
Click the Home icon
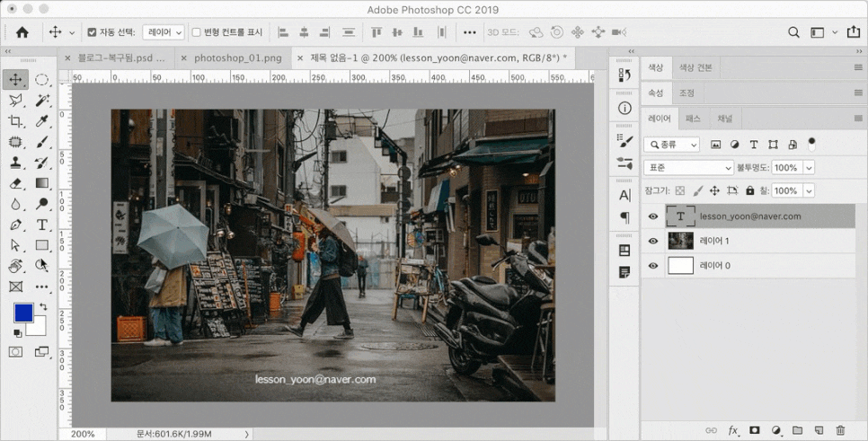(x=22, y=32)
